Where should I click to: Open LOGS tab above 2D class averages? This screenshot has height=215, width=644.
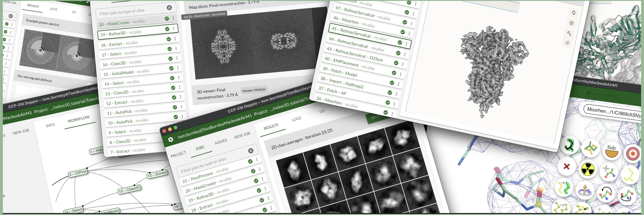(296, 119)
